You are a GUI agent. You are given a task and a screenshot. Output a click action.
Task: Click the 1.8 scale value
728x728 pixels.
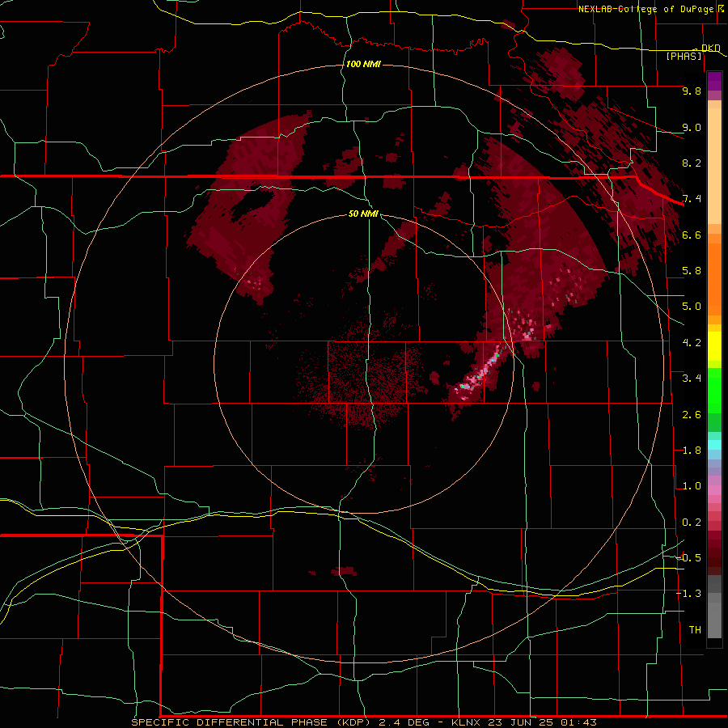[692, 451]
